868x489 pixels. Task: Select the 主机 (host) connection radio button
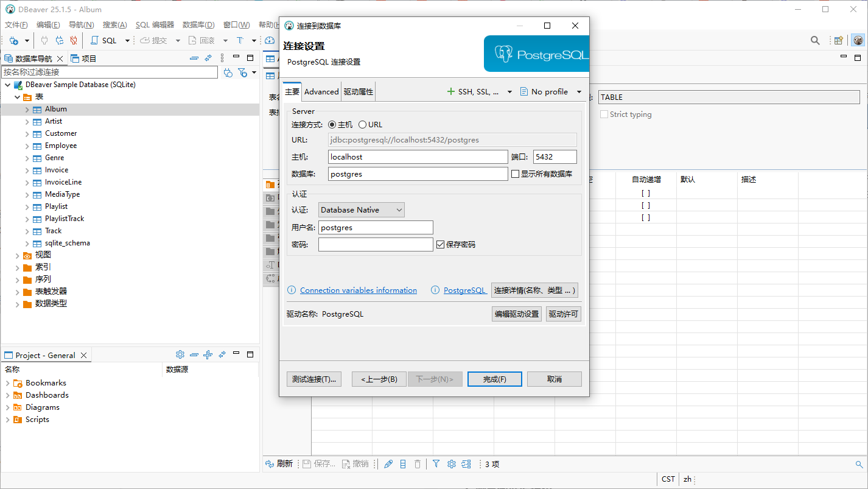coord(332,124)
